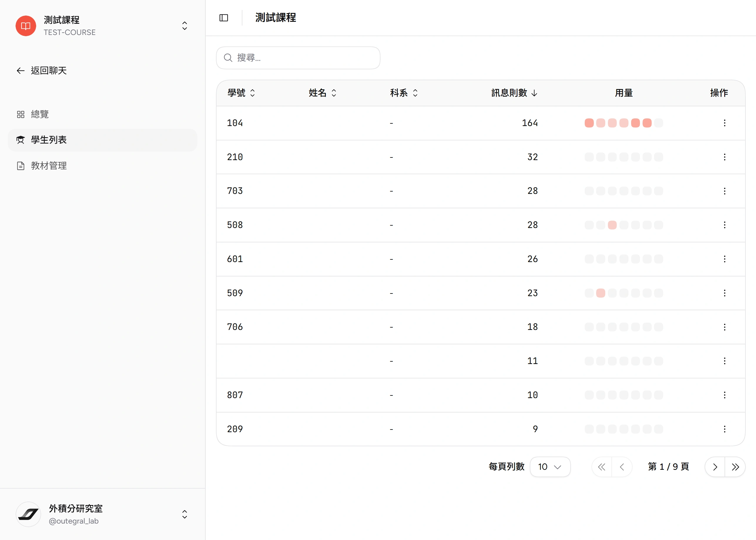Jump to the first page
The width and height of the screenshot is (756, 540).
coord(602,467)
